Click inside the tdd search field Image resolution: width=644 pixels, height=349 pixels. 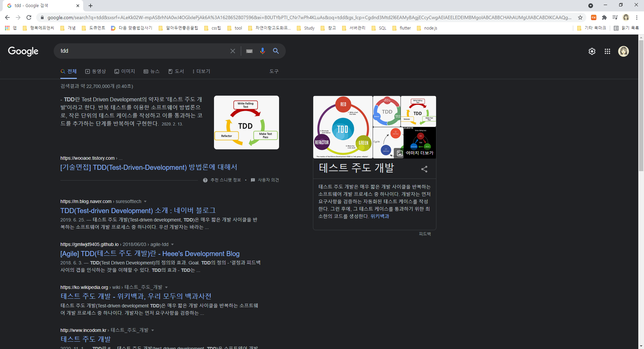pyautogui.click(x=144, y=51)
